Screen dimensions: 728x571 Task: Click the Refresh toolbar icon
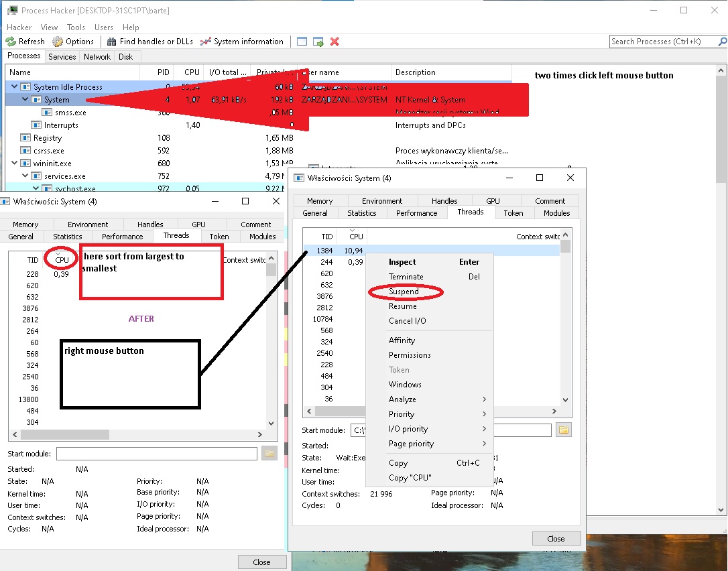tap(11, 42)
